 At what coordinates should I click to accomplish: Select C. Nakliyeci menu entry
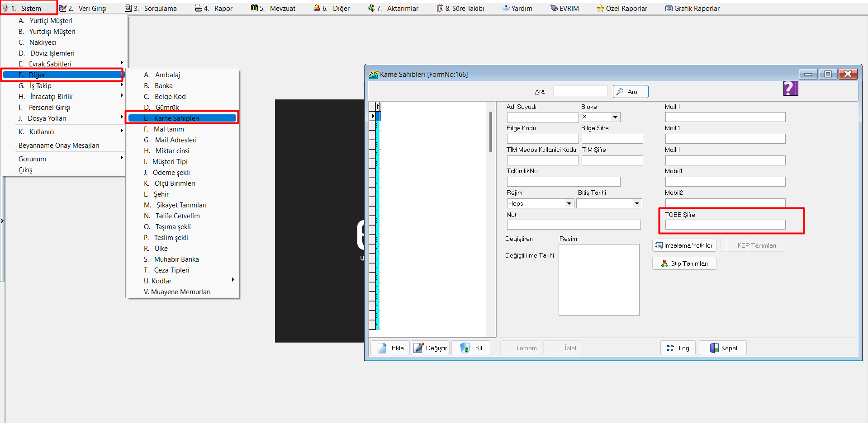pyautogui.click(x=63, y=42)
